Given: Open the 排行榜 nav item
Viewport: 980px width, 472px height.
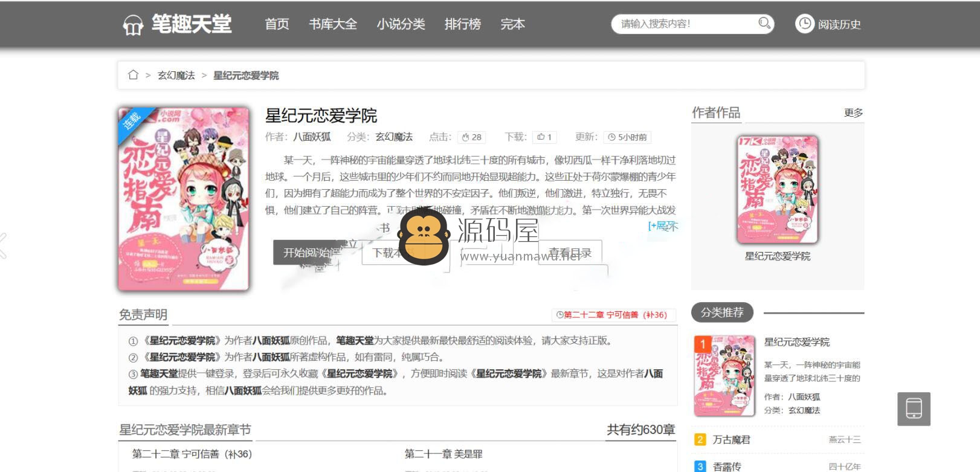Looking at the screenshot, I should [462, 24].
